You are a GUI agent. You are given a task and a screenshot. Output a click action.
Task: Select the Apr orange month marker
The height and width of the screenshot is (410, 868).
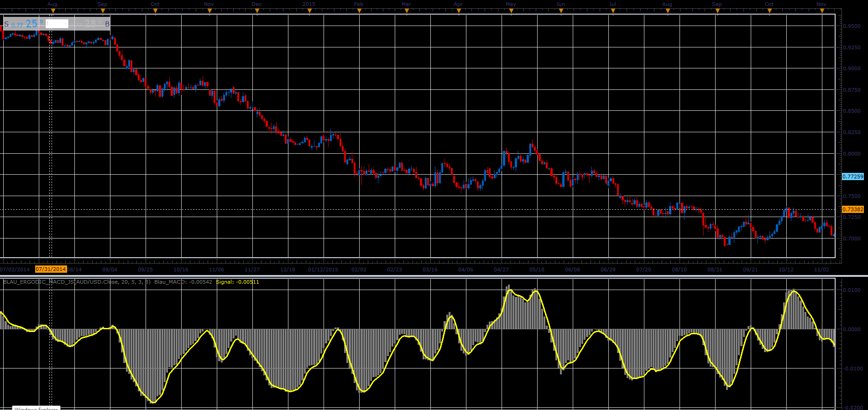459,11
